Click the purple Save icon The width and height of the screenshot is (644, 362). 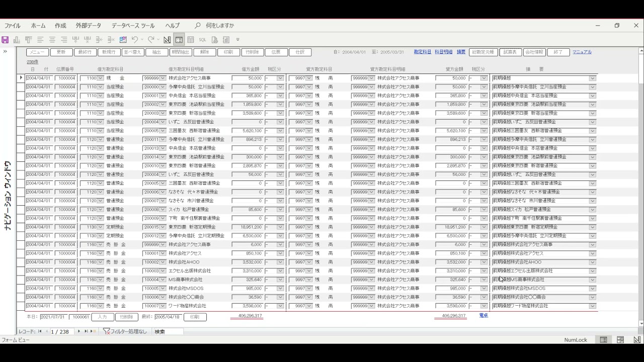click(x=5, y=40)
